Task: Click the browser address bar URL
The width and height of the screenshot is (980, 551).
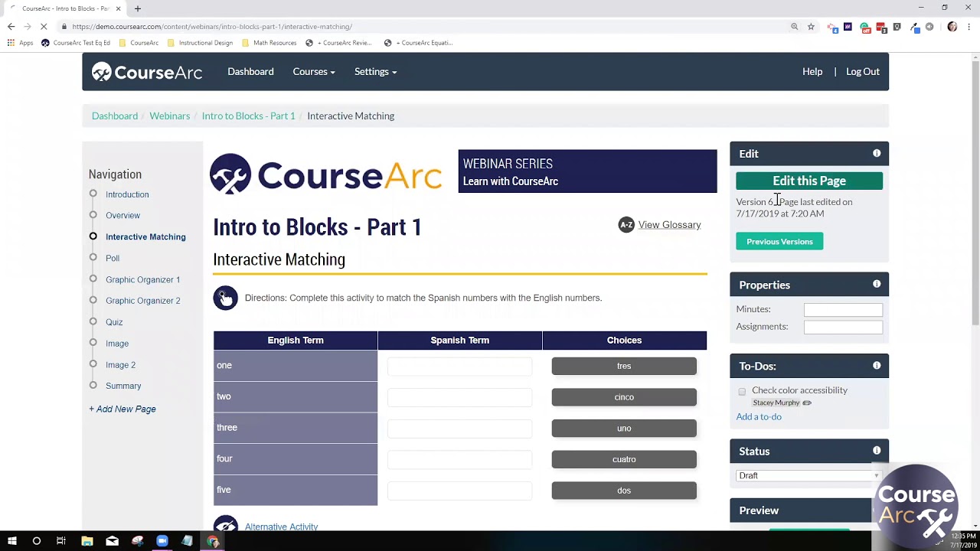Action: pyautogui.click(x=212, y=27)
